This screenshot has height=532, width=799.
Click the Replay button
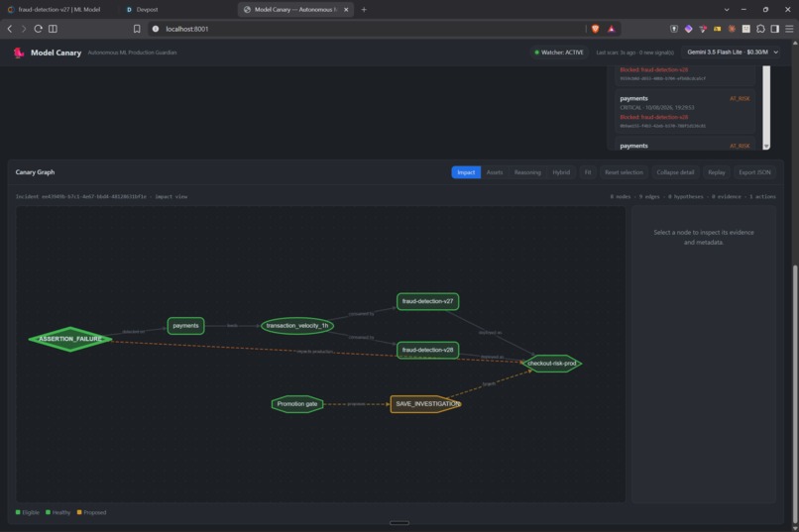point(717,172)
